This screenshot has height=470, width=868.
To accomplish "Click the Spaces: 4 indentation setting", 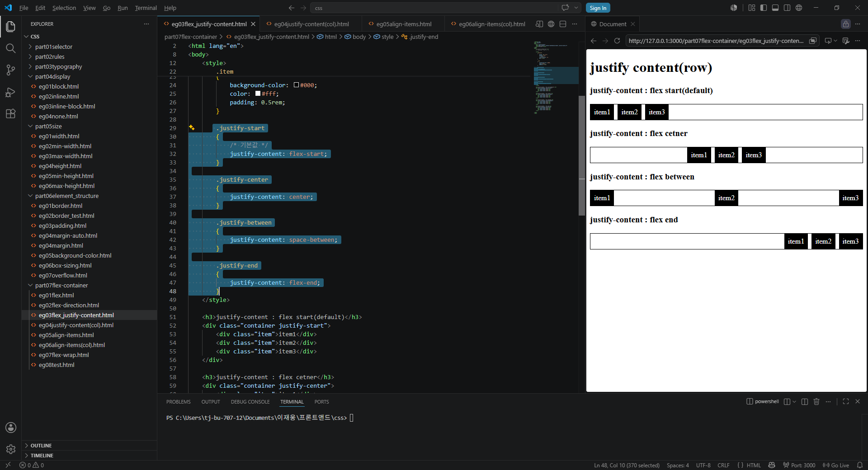I will coord(678,465).
